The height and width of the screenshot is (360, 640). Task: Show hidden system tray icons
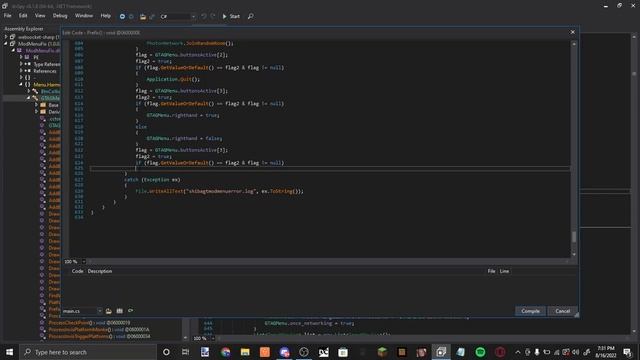(x=518, y=352)
